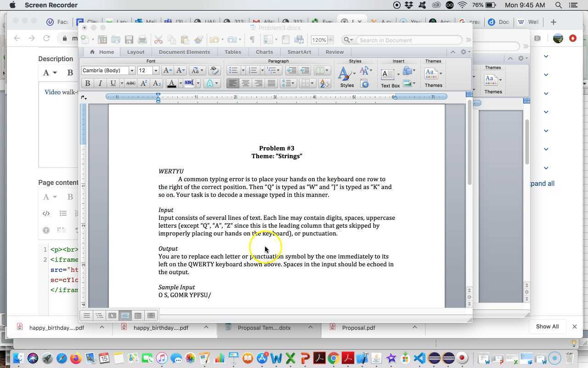Insert a Text Box
The image size is (588, 368).
[x=390, y=77]
